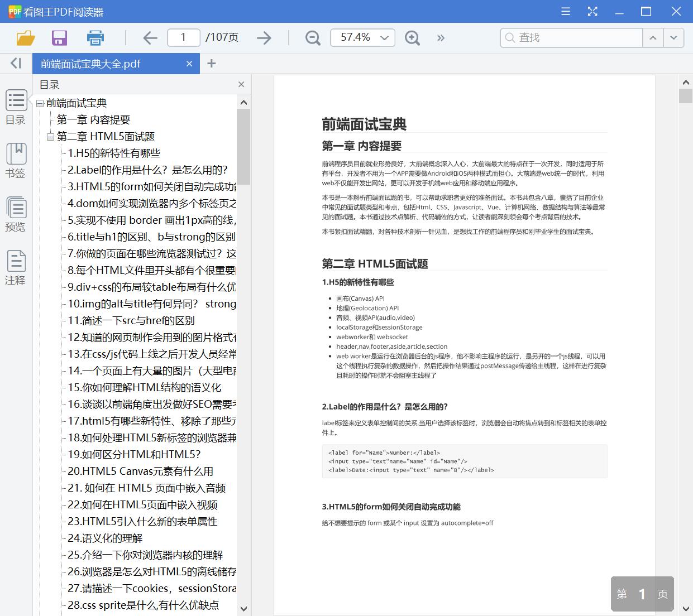The height and width of the screenshot is (616, 693).
Task: Open outline item 15.你如何理解HTML结构的语义化
Action: tap(145, 388)
